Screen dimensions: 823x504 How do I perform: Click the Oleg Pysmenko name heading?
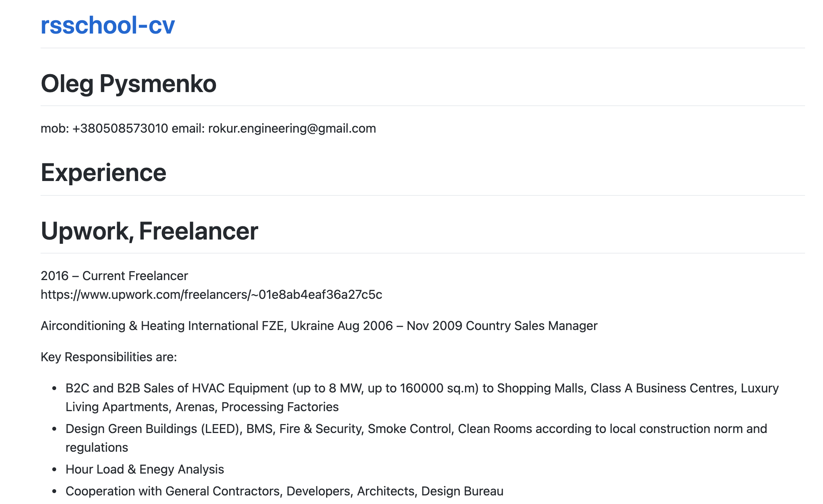coord(128,84)
